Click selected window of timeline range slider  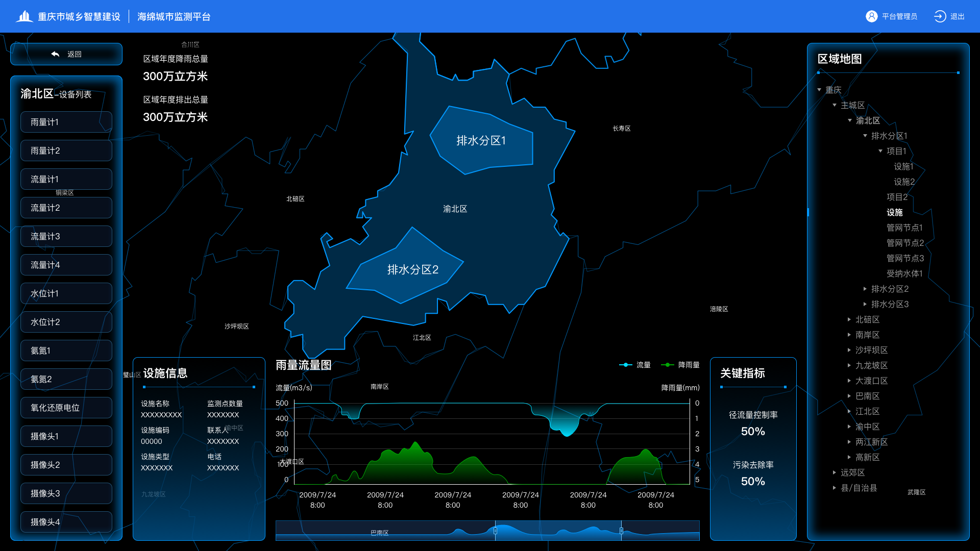(558, 531)
